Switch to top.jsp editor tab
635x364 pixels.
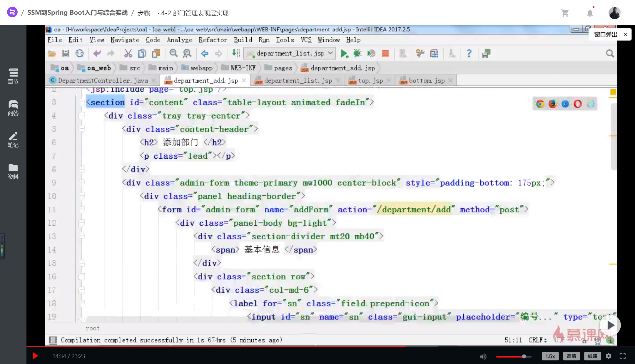click(370, 80)
